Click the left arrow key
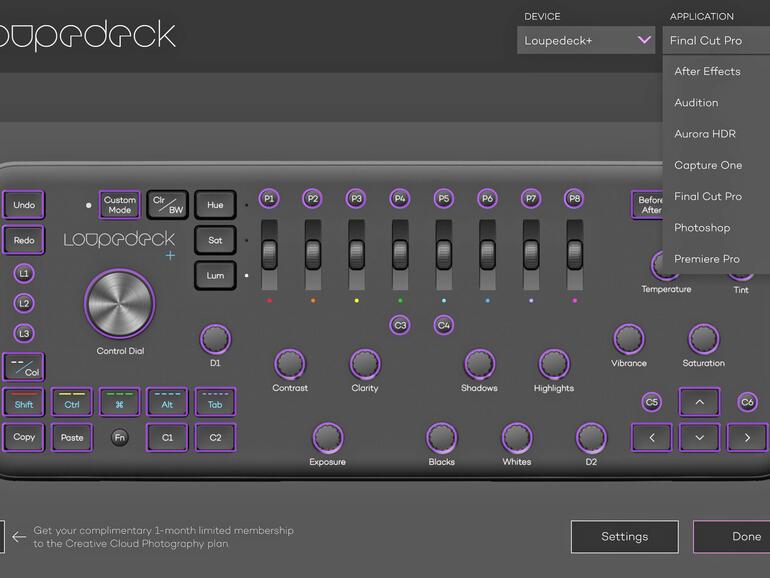This screenshot has width=770, height=578. pos(652,437)
